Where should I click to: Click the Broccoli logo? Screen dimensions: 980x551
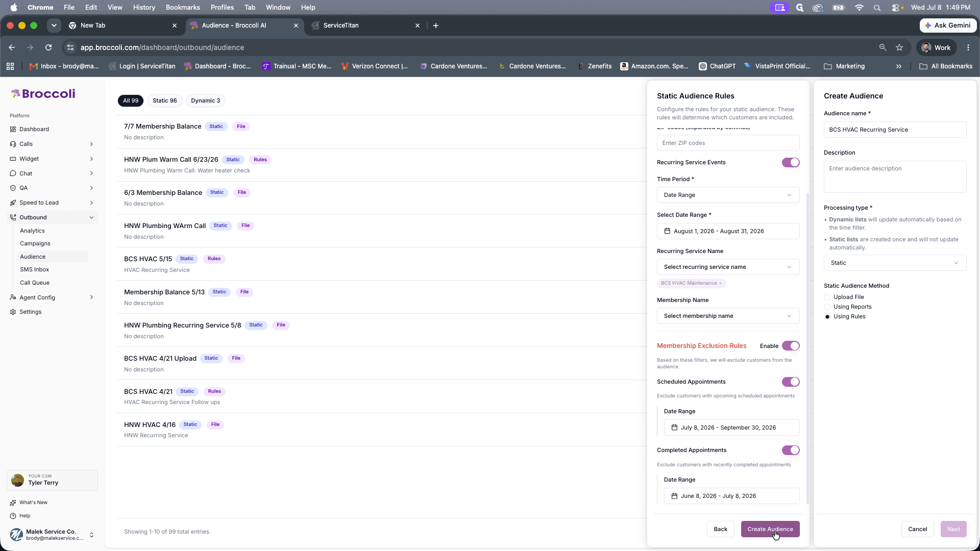click(43, 93)
